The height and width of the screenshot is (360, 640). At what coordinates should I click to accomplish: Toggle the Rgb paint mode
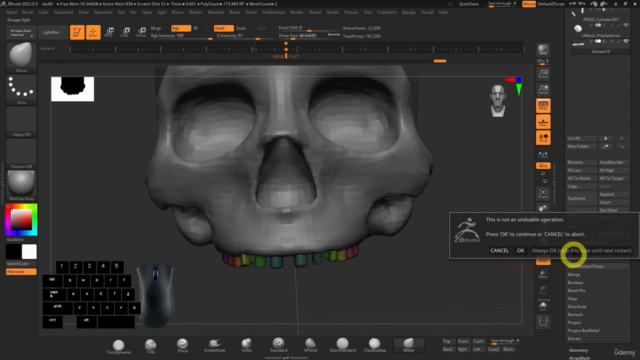(180, 28)
